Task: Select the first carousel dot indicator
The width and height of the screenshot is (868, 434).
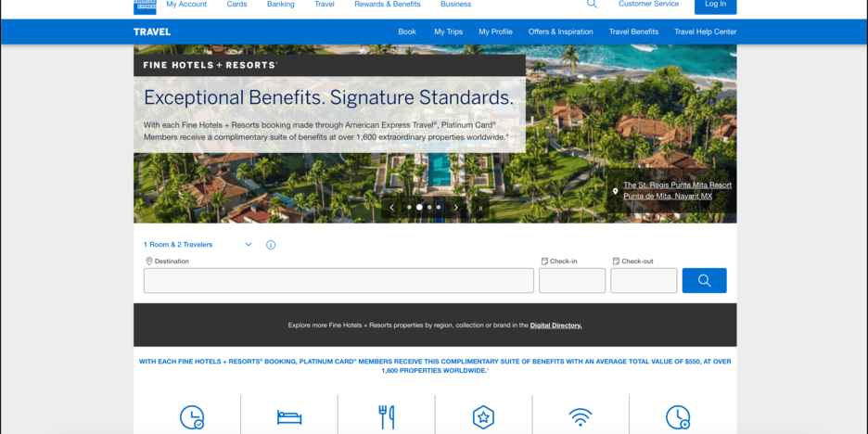Action: [x=409, y=208]
